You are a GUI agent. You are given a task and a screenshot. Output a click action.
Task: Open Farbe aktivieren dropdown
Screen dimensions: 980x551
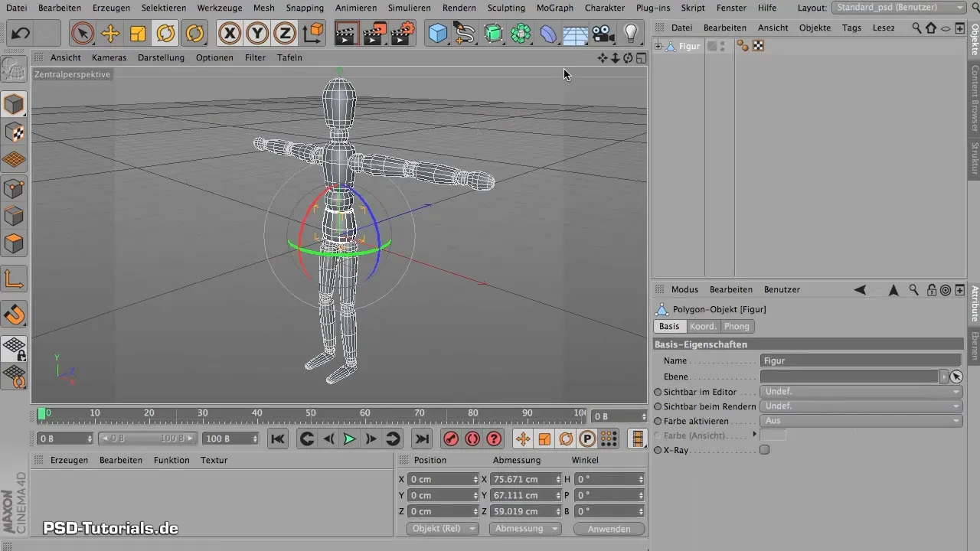coord(861,421)
